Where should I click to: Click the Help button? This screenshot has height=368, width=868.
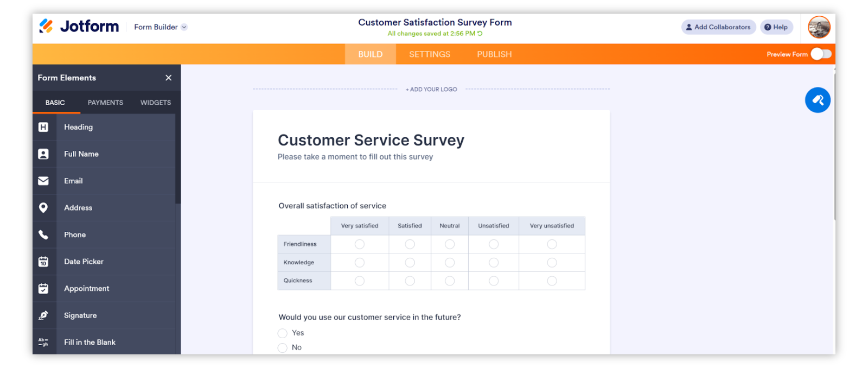[x=776, y=27]
